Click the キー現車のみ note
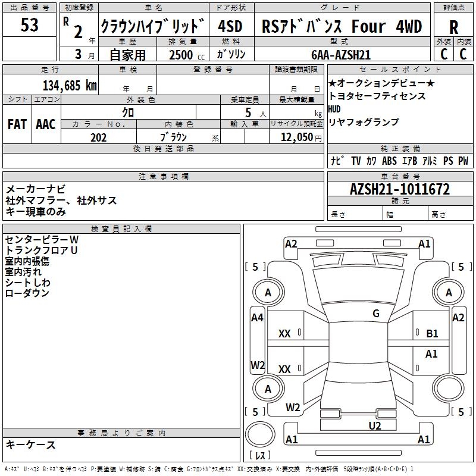This screenshot has height=476, width=476. coord(36,212)
